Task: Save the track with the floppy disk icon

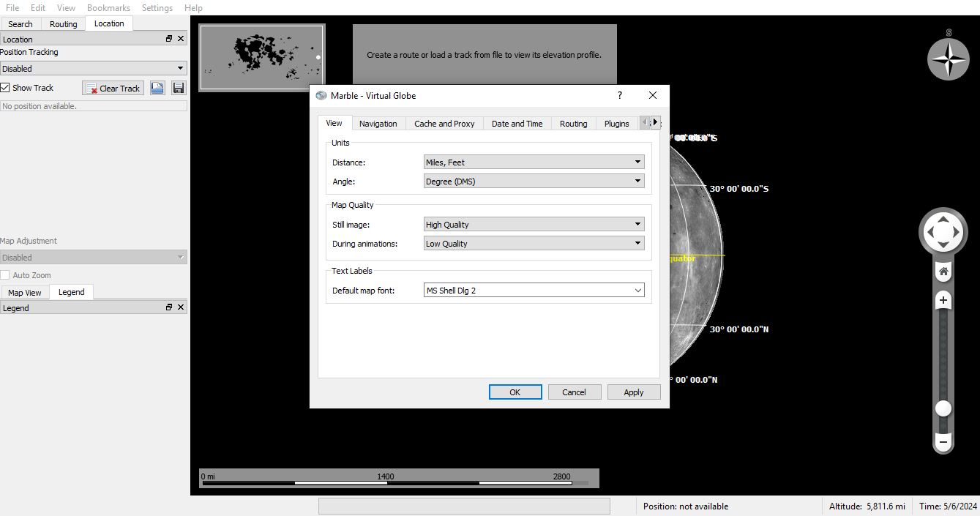Action: tap(178, 88)
